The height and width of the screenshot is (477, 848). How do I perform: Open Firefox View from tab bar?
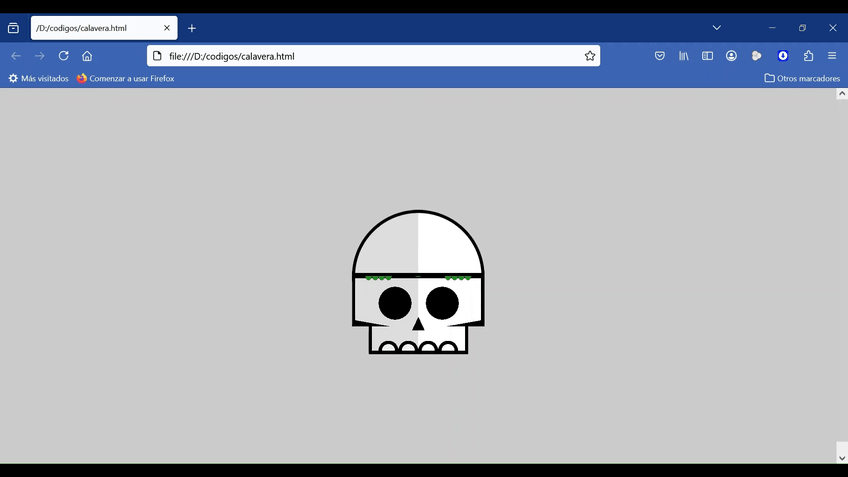14,28
